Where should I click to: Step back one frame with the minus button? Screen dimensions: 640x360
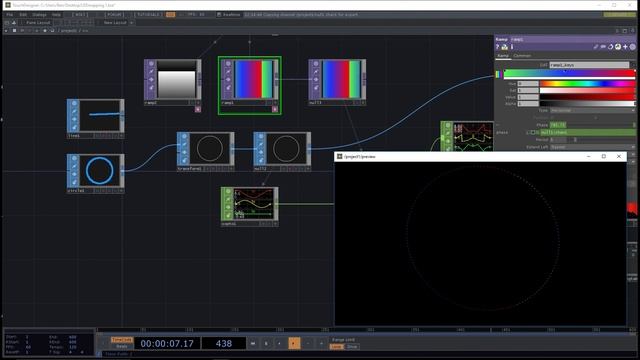point(308,344)
